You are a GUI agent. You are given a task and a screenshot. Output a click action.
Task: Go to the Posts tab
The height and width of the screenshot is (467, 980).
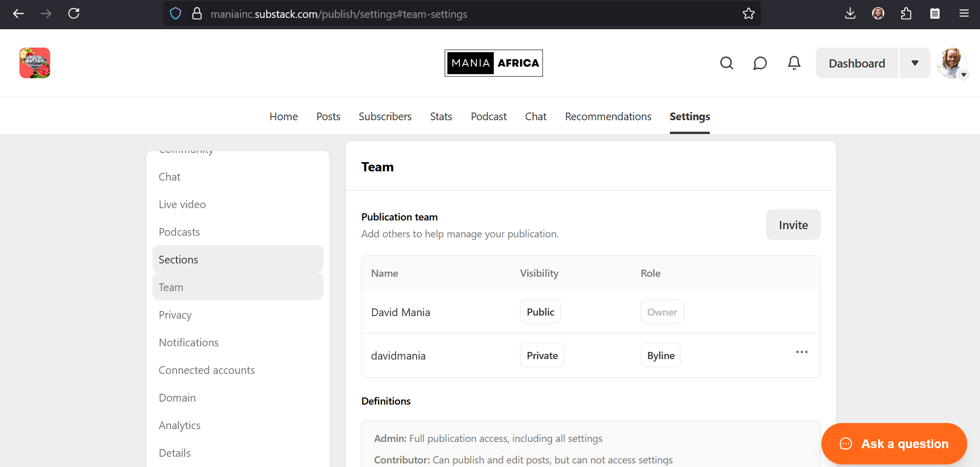328,117
